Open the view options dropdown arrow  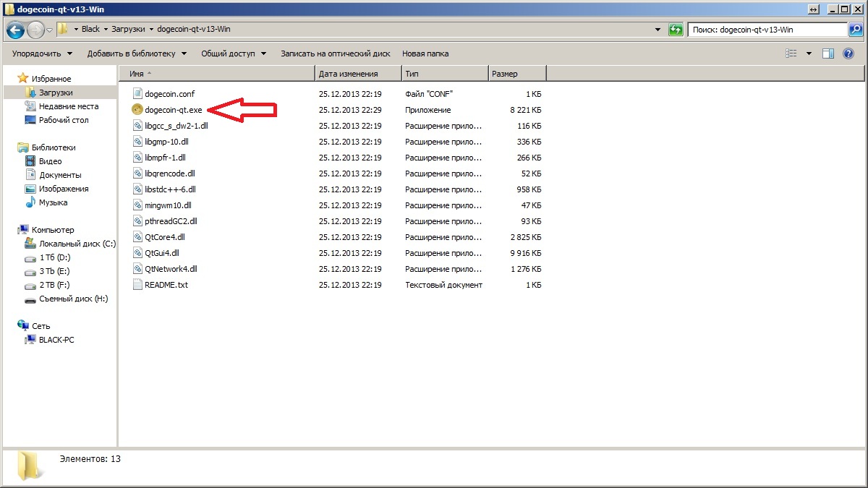pos(809,53)
